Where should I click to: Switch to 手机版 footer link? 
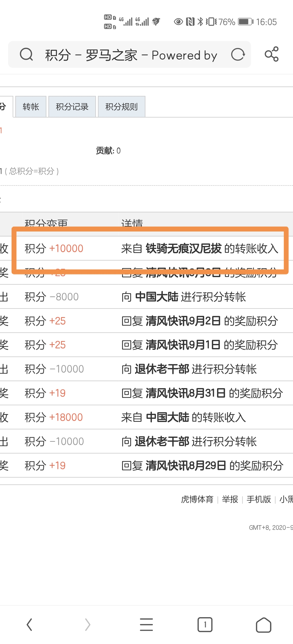pos(259,499)
